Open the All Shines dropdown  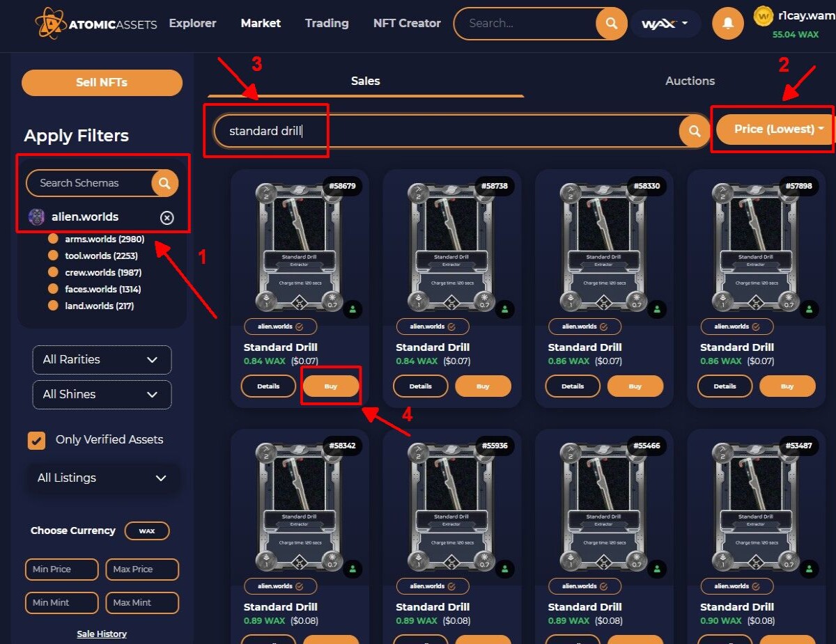[x=102, y=395]
